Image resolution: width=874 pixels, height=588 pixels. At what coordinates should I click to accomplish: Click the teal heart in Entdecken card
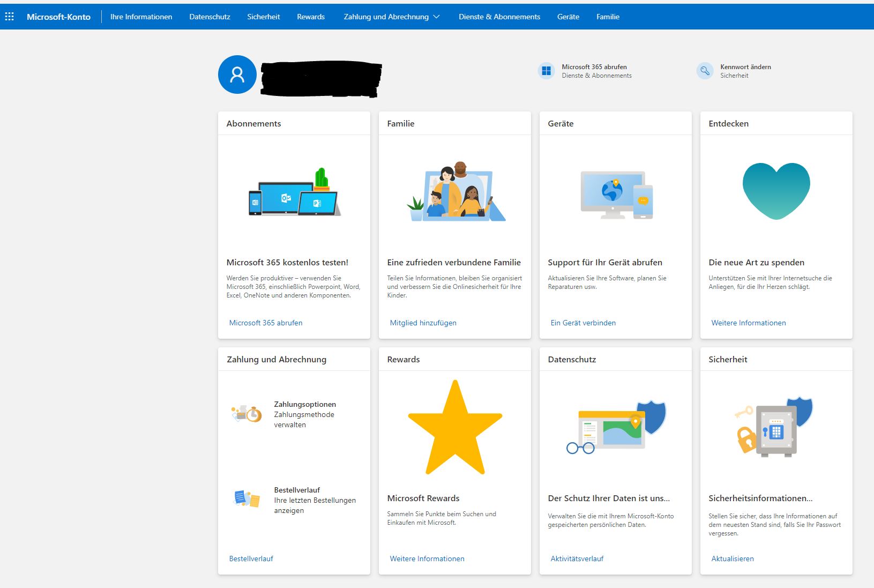point(776,191)
